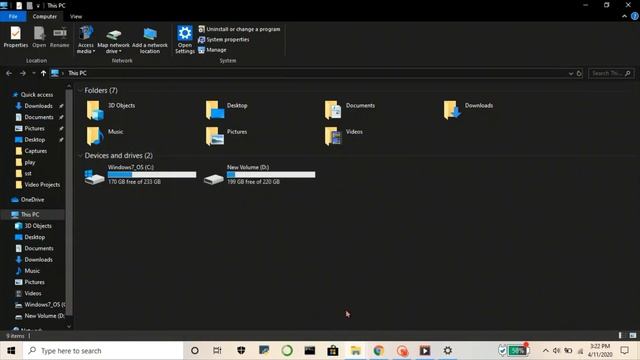Image resolution: width=640 pixels, height=360 pixels.
Task: Open the Action Center notifications
Action: click(624, 351)
